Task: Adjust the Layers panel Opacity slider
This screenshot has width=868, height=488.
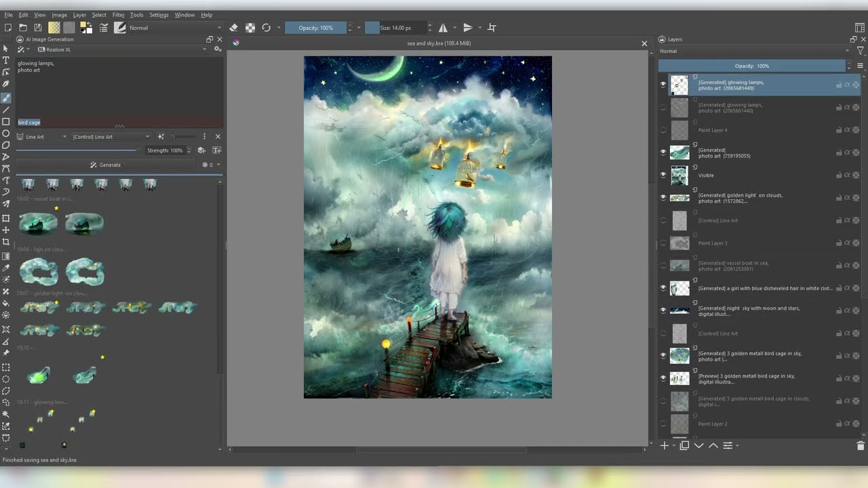Action: tap(752, 66)
